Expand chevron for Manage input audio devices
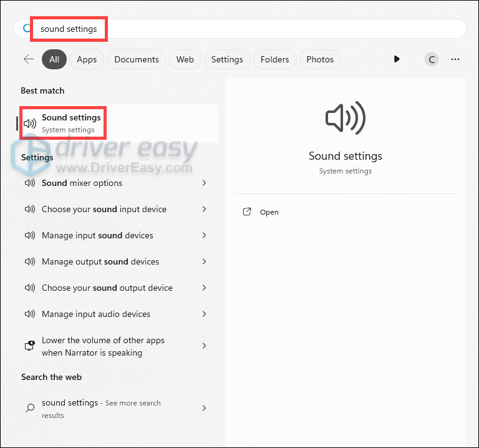 pos(205,314)
